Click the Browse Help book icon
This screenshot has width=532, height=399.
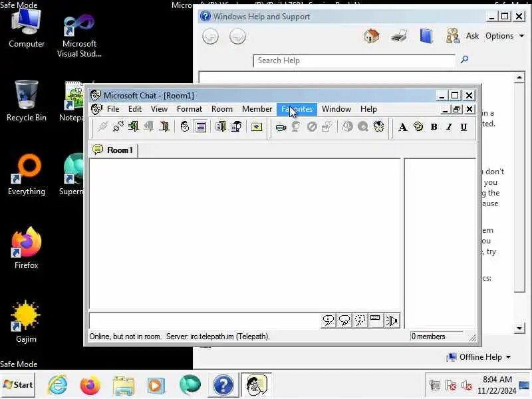(x=426, y=36)
